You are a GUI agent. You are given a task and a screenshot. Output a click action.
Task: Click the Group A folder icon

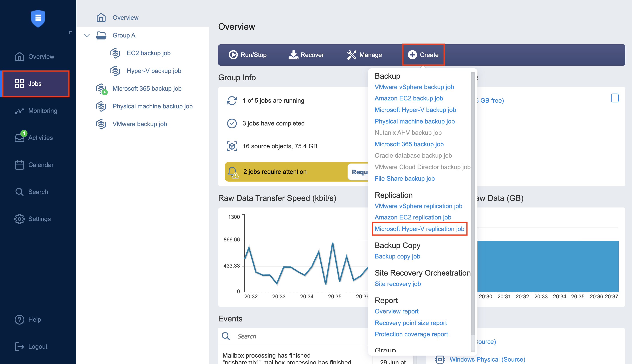pos(101,35)
